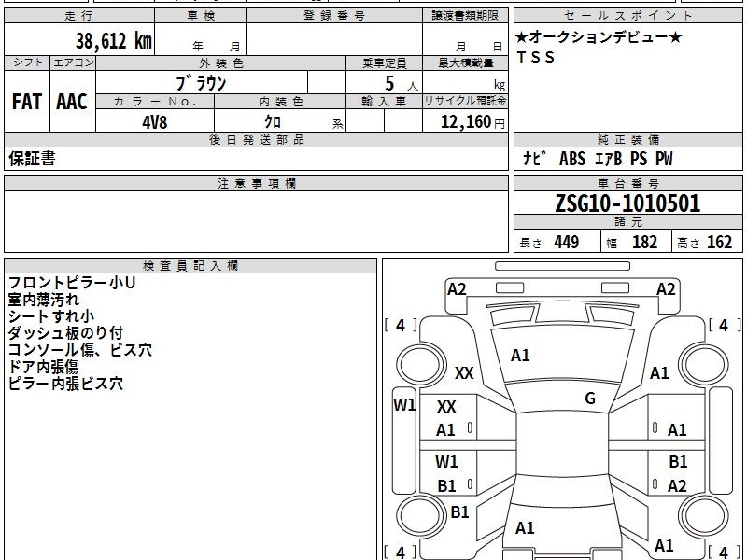Click the 注意事項欄 header

257,183
